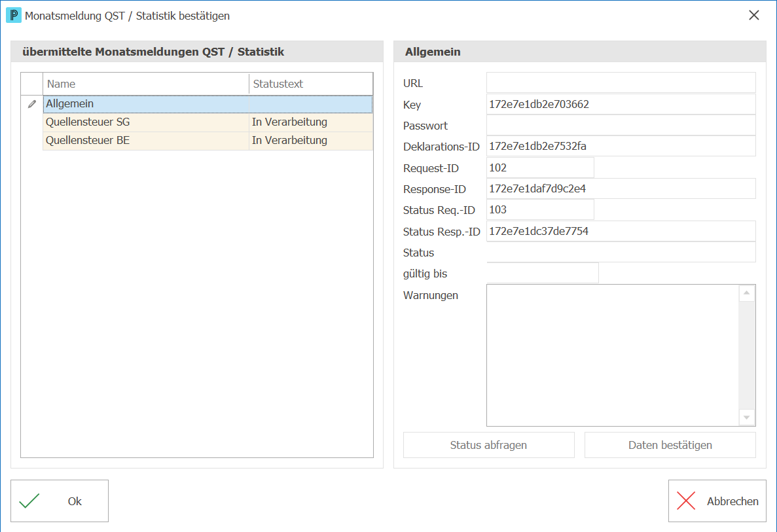777x532 pixels.
Task: Select the Quellensteuer SG row
Action: (x=208, y=122)
